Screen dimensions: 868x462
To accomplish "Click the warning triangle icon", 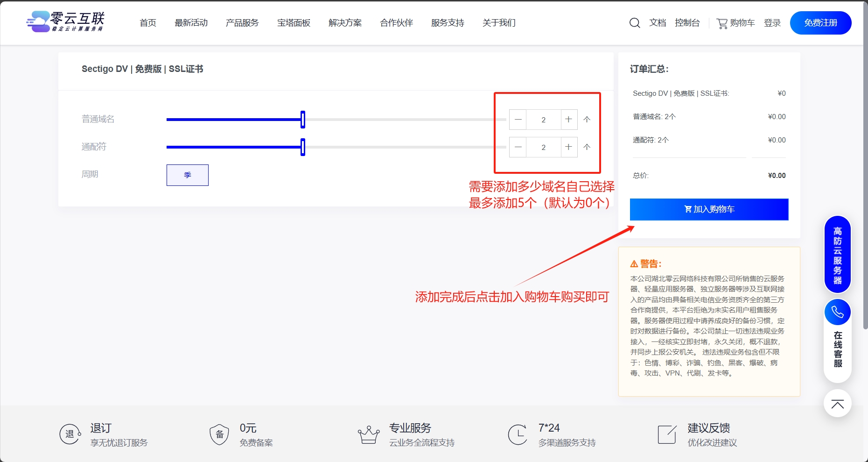I will point(634,264).
